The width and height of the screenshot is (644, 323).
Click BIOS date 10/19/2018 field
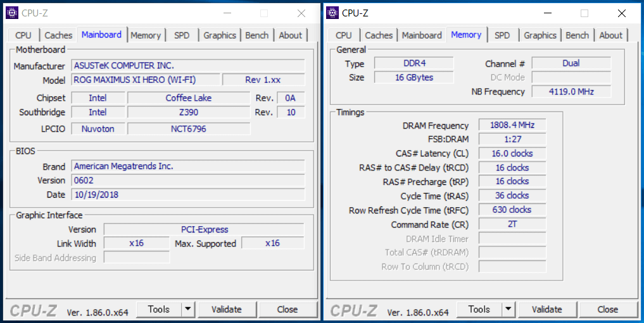[x=188, y=194]
